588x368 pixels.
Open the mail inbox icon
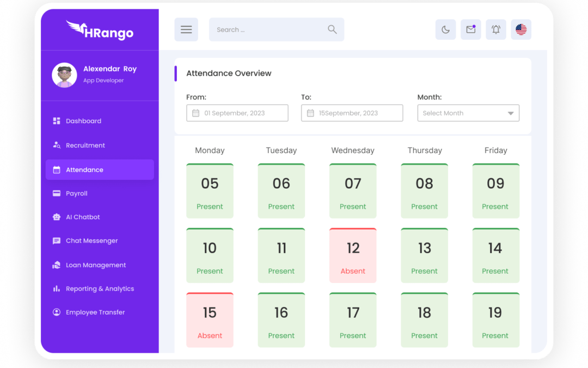point(470,29)
